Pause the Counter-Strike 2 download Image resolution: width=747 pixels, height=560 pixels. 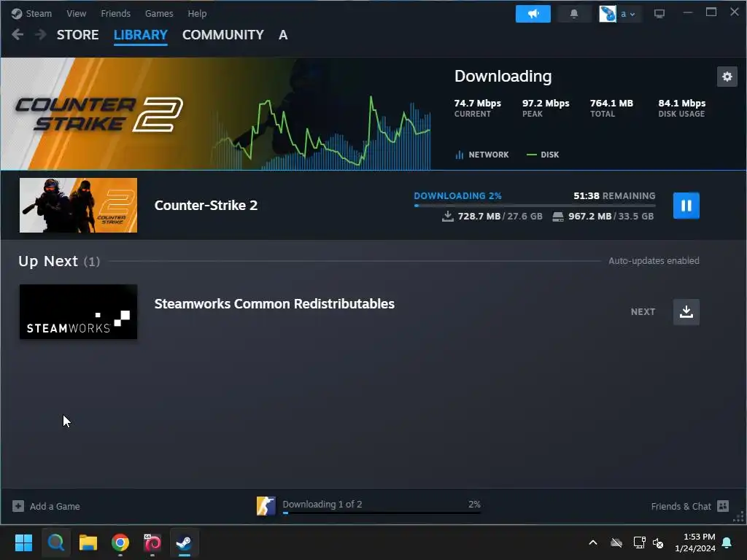point(686,205)
